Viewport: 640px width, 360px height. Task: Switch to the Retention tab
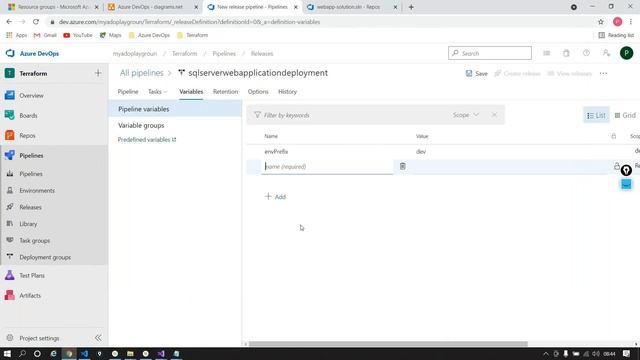(225, 92)
